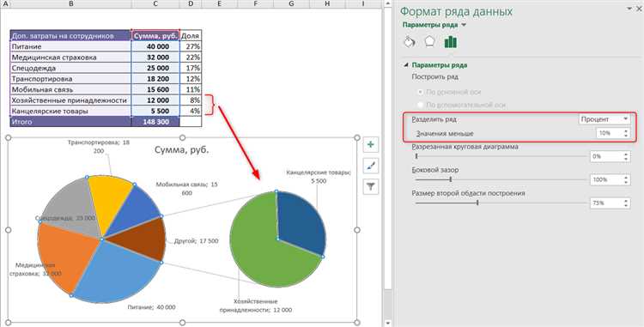Viewport: 644px width, 327px height.
Task: Click the Доп. затраты на сотрудников cell
Action: point(70,36)
